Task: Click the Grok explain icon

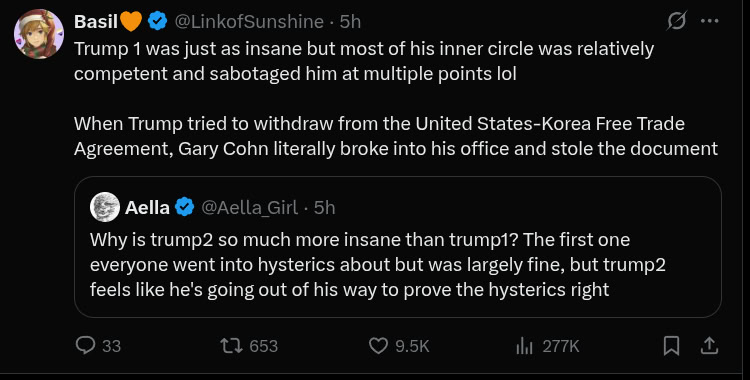Action: coord(677,21)
